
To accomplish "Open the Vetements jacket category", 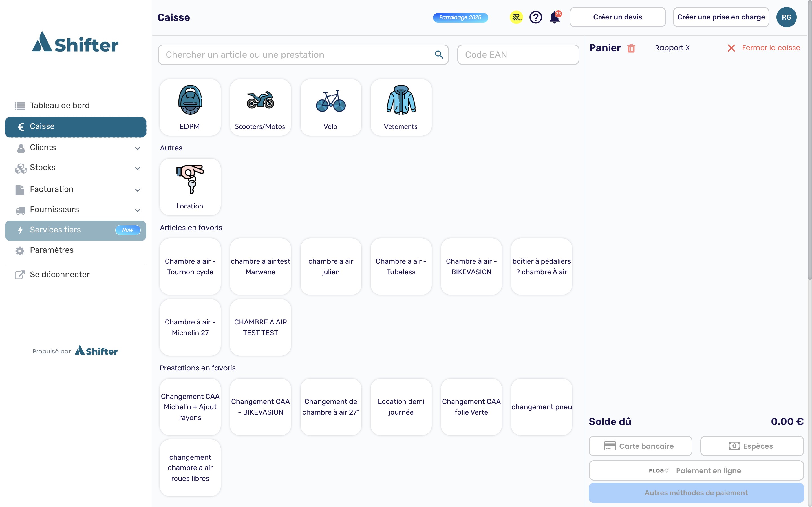I will coord(401,107).
